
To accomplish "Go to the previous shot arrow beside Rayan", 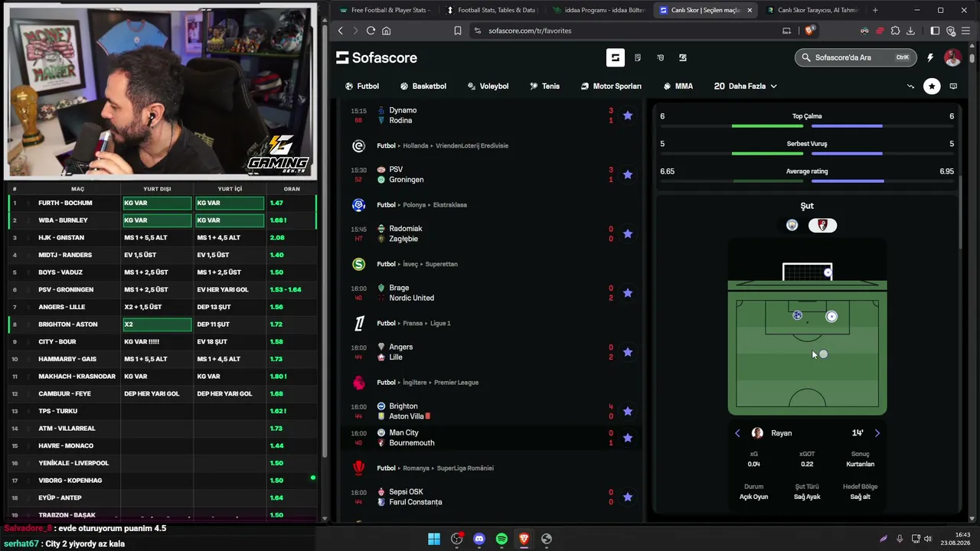I will [x=737, y=433].
